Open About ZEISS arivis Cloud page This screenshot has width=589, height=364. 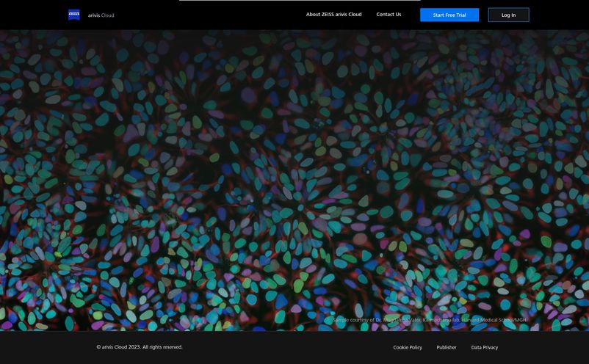[x=333, y=14]
